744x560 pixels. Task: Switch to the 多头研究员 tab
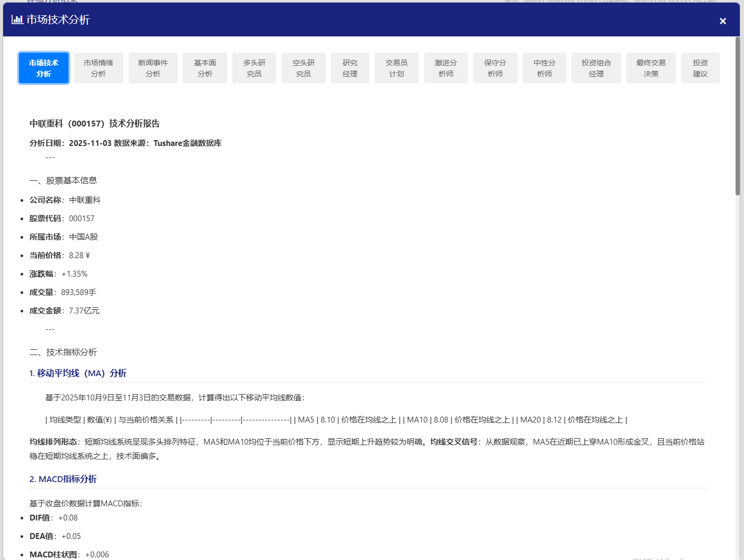coord(254,67)
